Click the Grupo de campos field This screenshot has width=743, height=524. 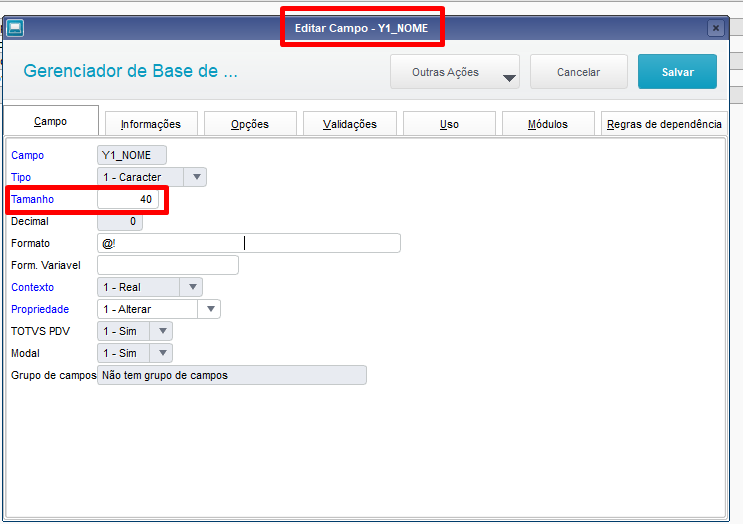pos(232,375)
